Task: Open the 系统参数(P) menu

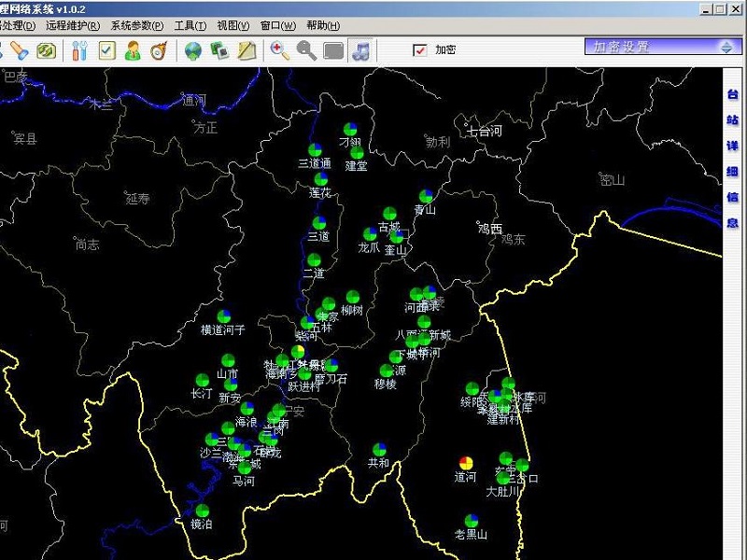Action: click(136, 25)
